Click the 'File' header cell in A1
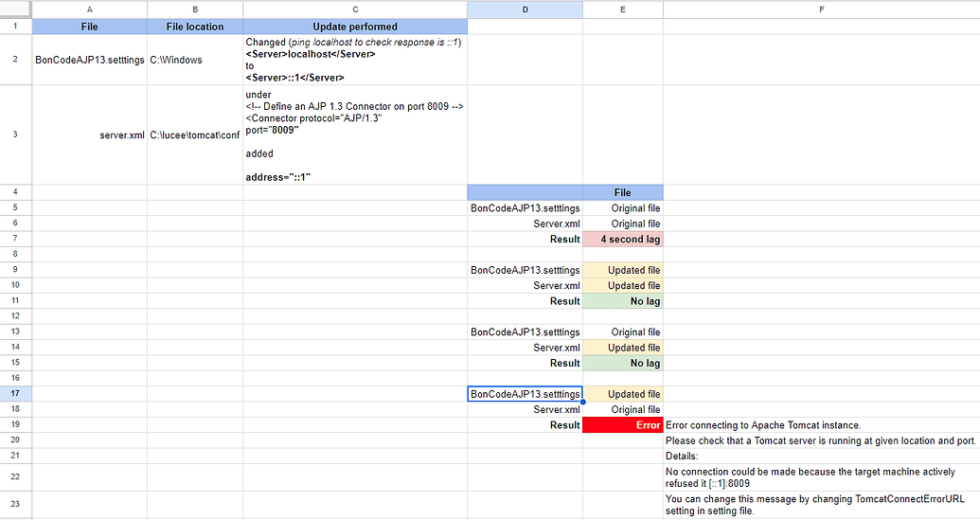 pos(89,27)
